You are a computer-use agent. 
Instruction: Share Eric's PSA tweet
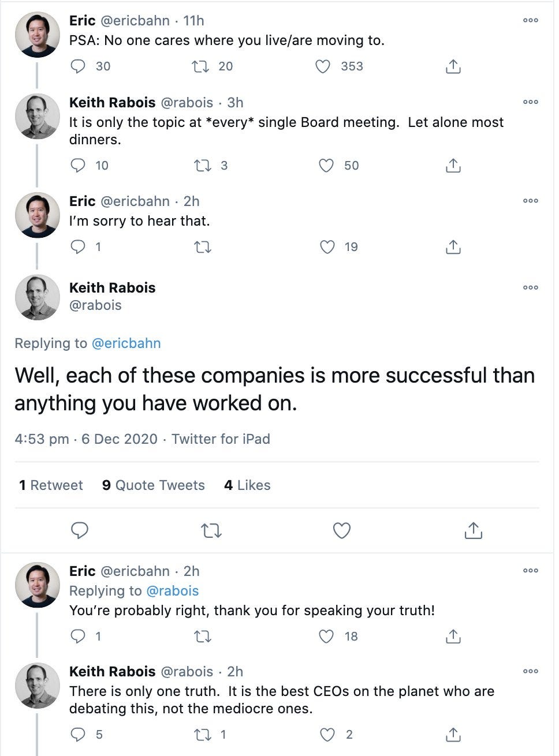pos(453,66)
